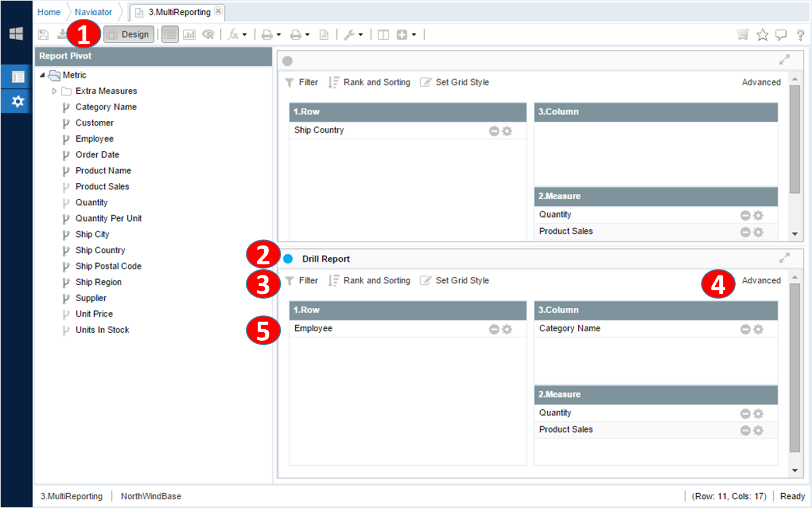
Task: Go to Navigator breadcrumb
Action: 93,12
